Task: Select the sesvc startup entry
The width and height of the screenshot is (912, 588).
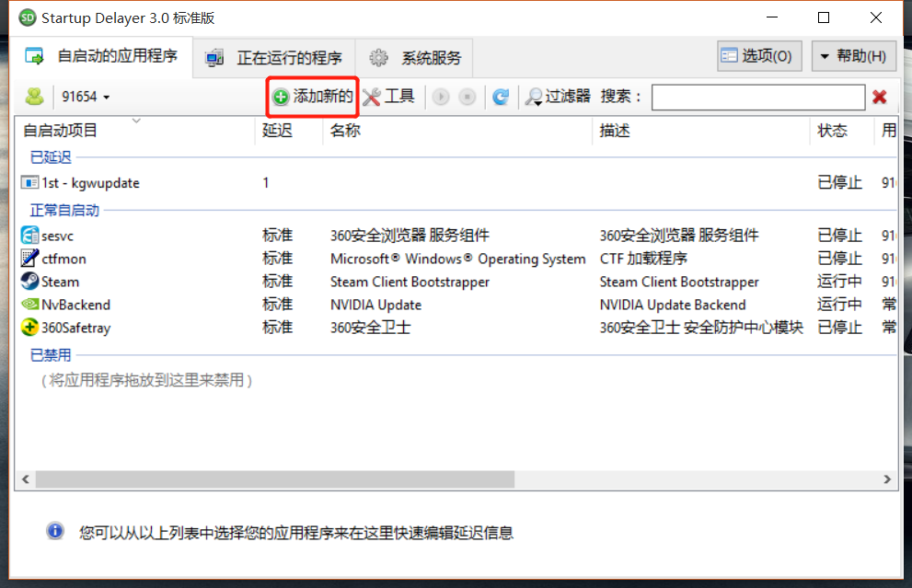Action: pos(456,236)
